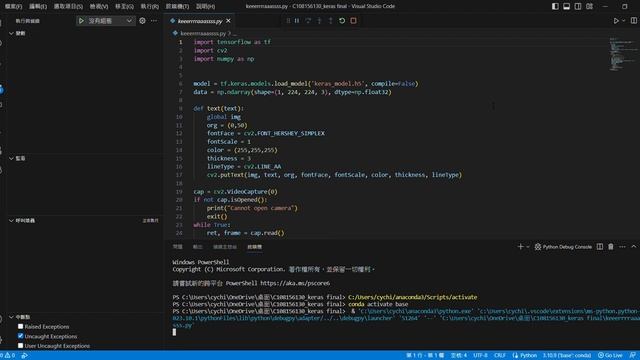Open the Help (H) menu

pos(205,7)
